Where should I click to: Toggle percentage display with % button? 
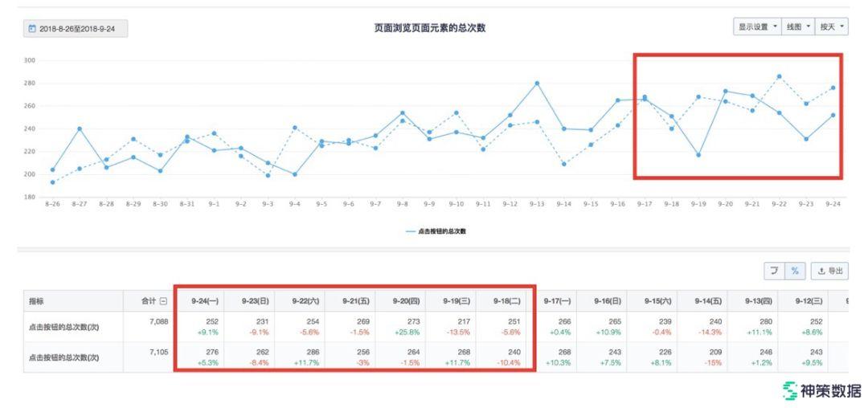[795, 271]
